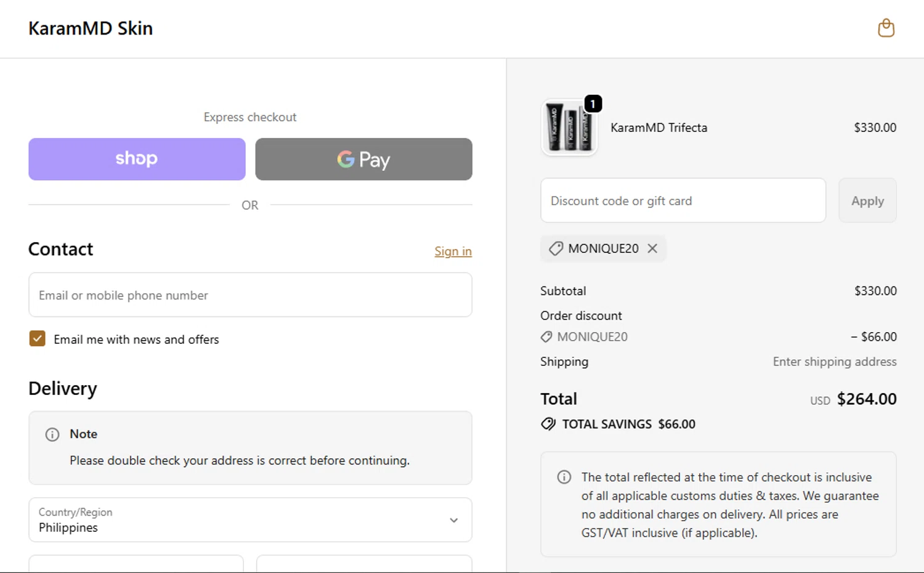Pay with Shop express checkout
Screen dimensions: 924x573
click(137, 159)
